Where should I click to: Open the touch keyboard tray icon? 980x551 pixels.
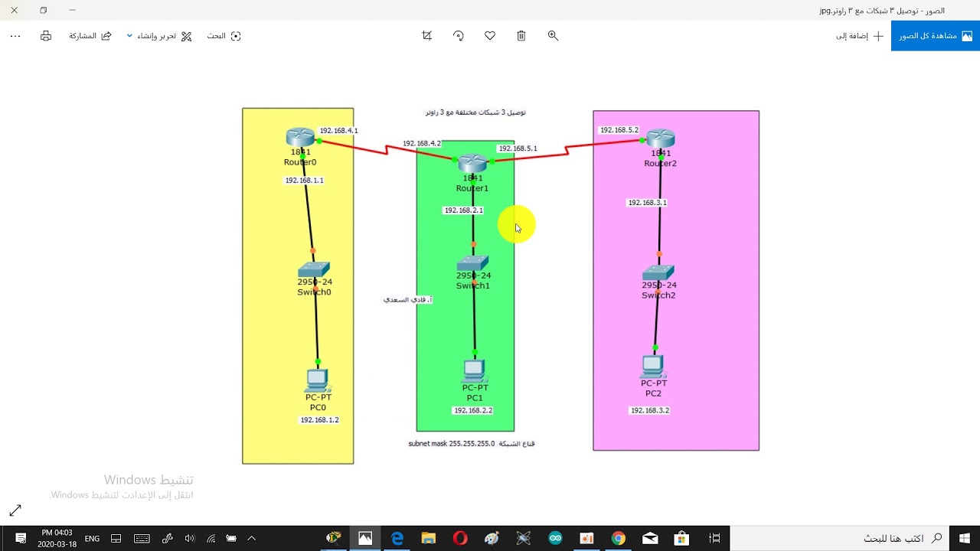[142, 539]
